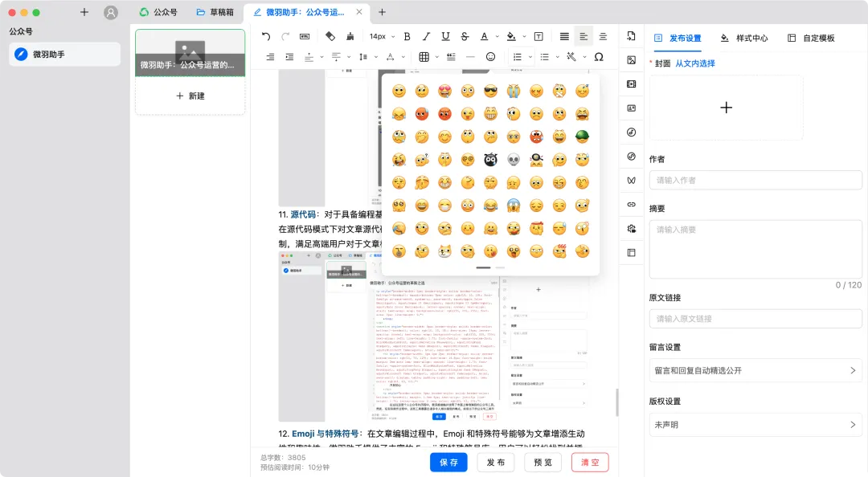Toggle justify alignment
Viewport: 868px width, 477px height.
[x=564, y=36]
